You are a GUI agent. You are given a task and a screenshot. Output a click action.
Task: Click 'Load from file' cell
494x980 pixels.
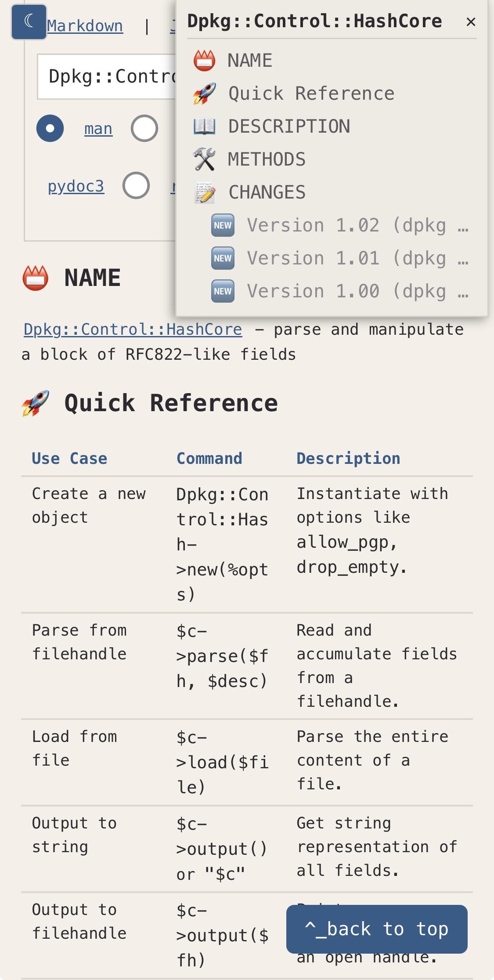(74, 749)
